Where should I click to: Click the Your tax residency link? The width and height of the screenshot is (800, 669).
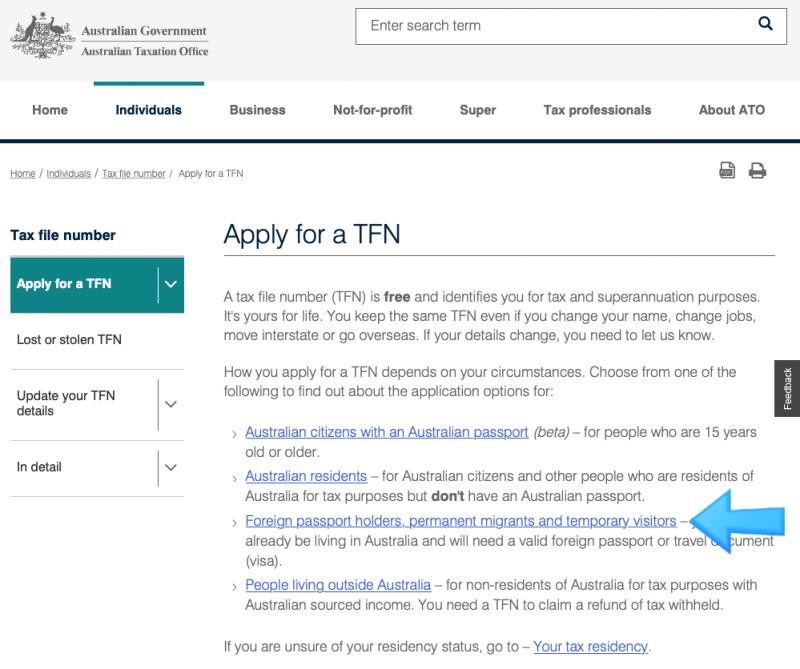[590, 647]
